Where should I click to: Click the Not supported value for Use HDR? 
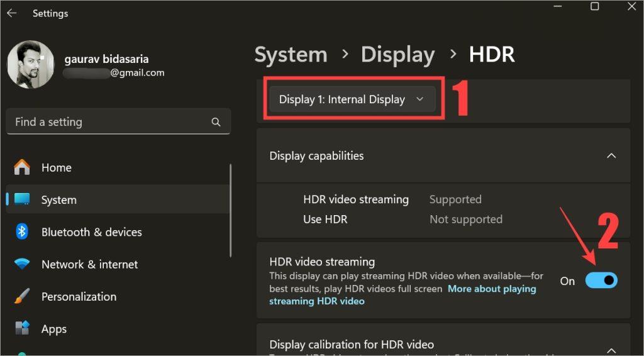click(x=466, y=220)
